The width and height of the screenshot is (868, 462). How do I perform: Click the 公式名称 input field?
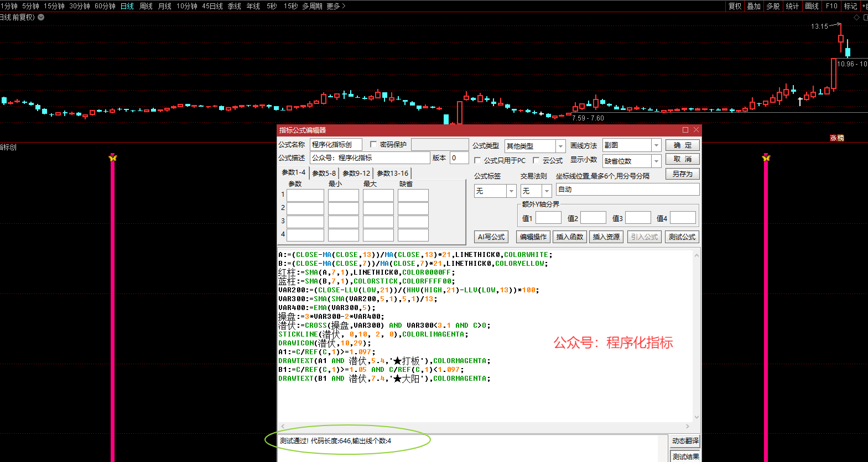(x=336, y=145)
